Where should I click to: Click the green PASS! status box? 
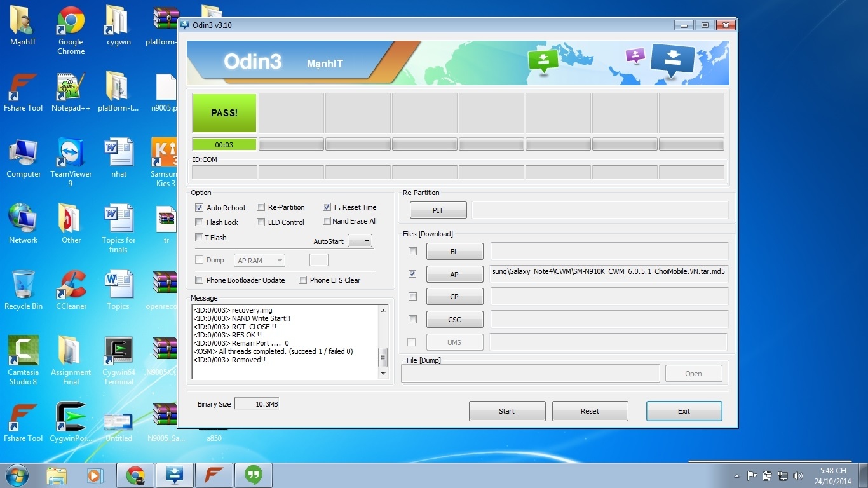tap(224, 112)
